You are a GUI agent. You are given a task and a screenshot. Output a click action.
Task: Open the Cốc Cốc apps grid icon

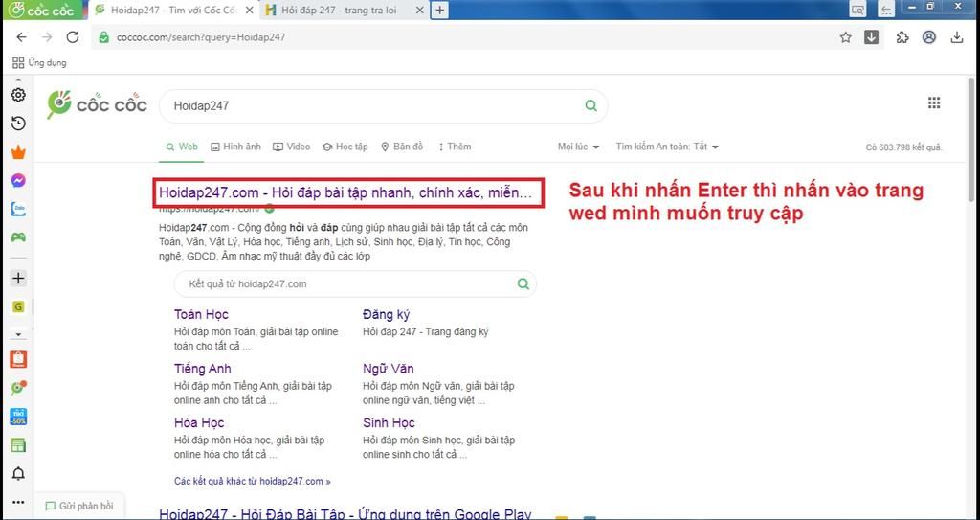pos(934,103)
